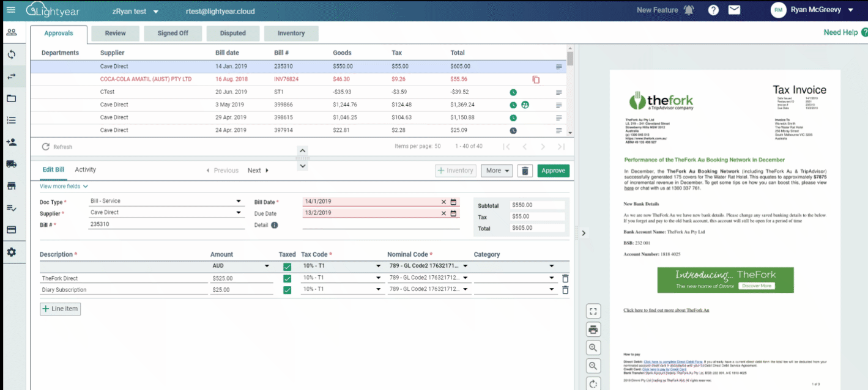Zoom in on invoice preview
The image size is (868, 390).
tap(593, 348)
